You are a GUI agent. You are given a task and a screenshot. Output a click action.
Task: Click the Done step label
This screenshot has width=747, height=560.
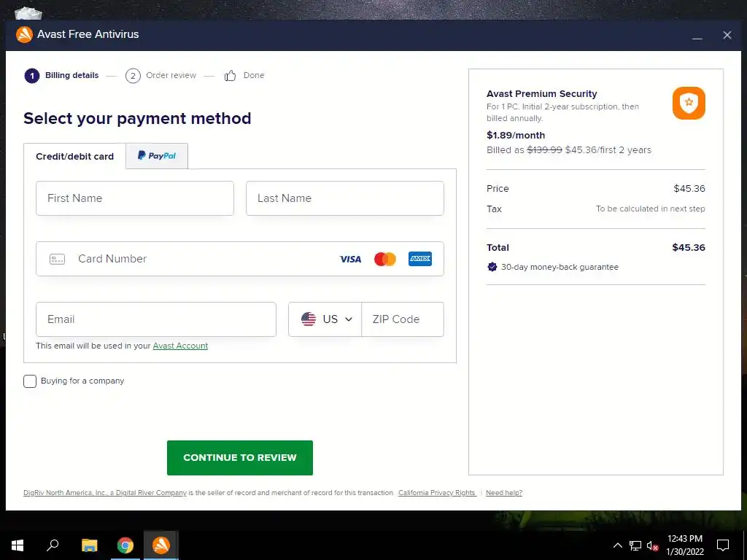(x=254, y=75)
